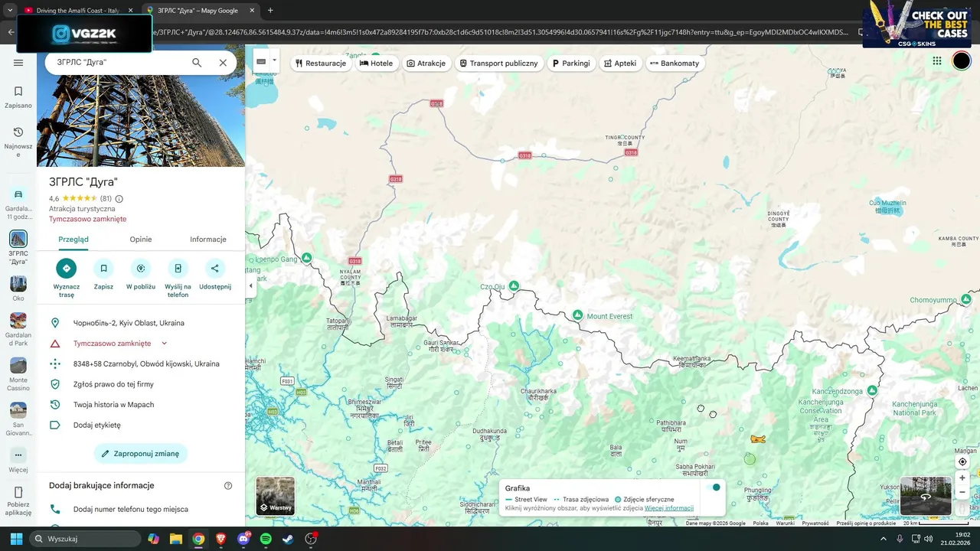Image resolution: width=980 pixels, height=551 pixels.
Task: Open a new browser tab
Action: (270, 11)
